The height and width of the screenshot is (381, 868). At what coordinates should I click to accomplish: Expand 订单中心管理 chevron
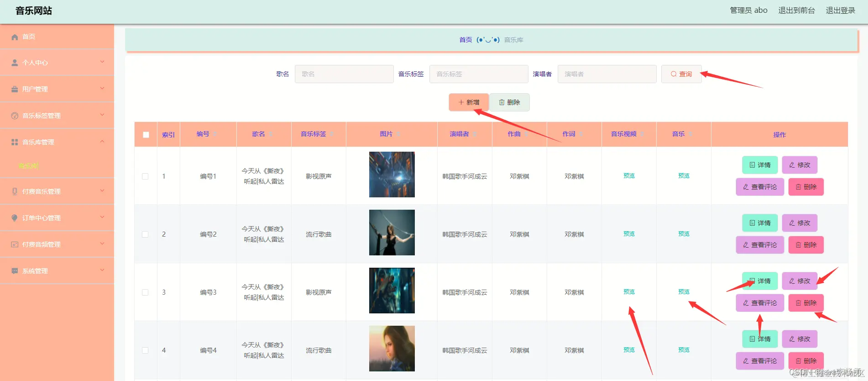[102, 217]
